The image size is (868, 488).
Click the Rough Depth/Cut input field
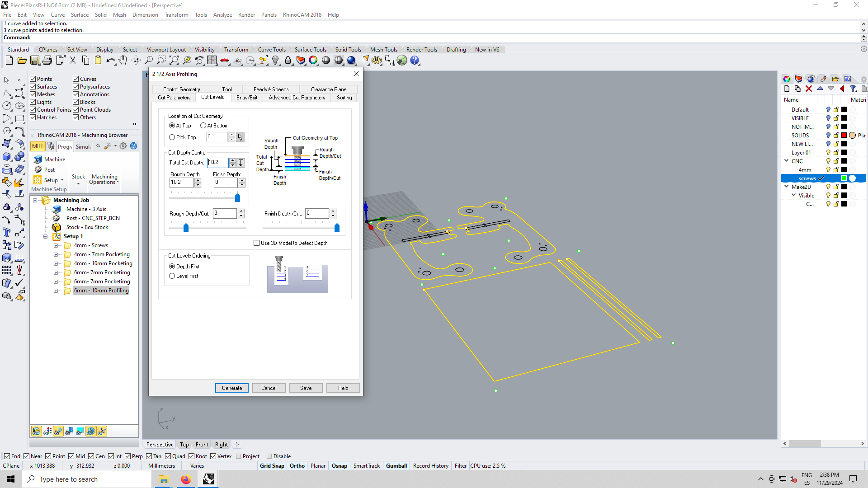(x=225, y=213)
